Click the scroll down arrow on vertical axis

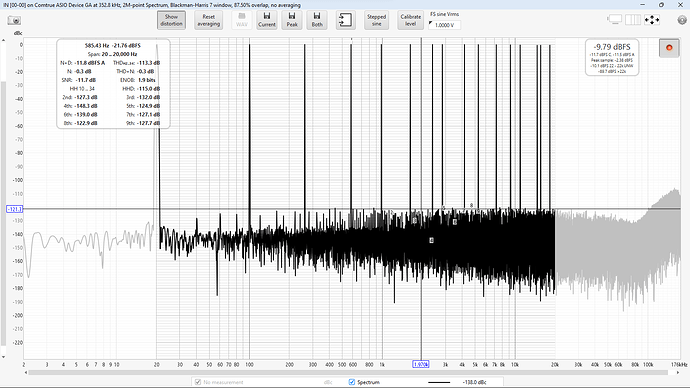tap(3, 357)
